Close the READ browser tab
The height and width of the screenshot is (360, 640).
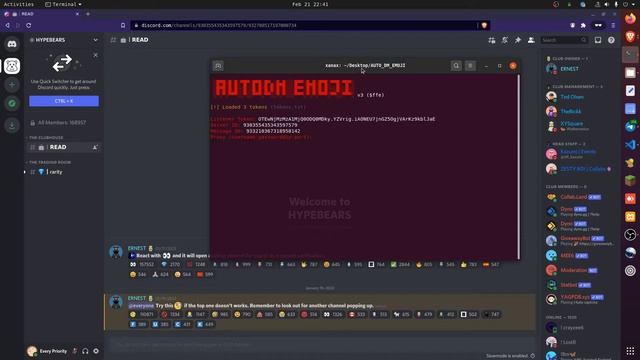click(x=77, y=14)
